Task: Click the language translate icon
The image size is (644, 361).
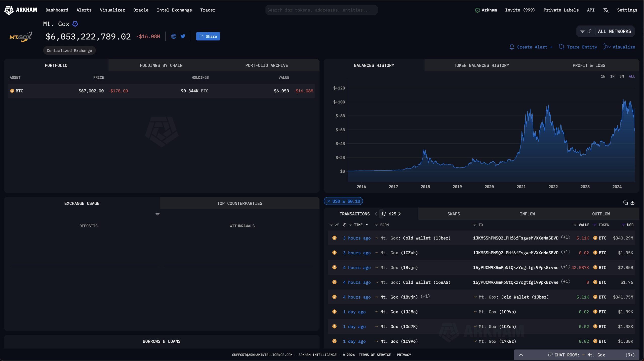Action: click(x=606, y=10)
